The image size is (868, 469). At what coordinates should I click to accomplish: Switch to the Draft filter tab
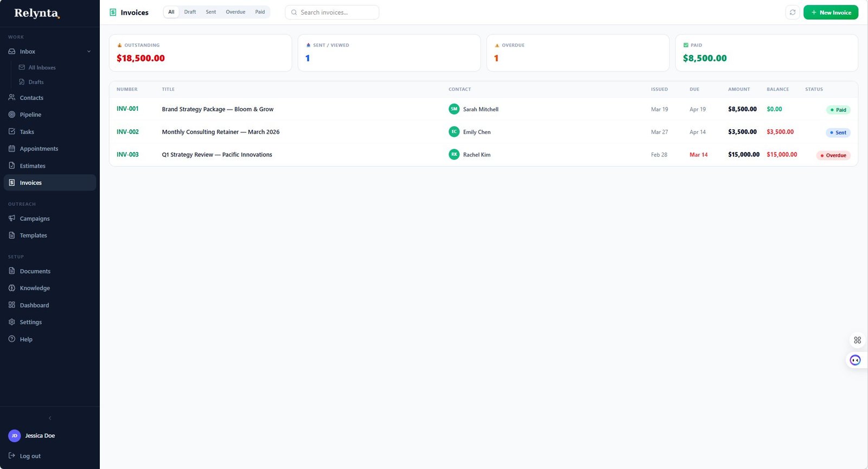point(190,12)
